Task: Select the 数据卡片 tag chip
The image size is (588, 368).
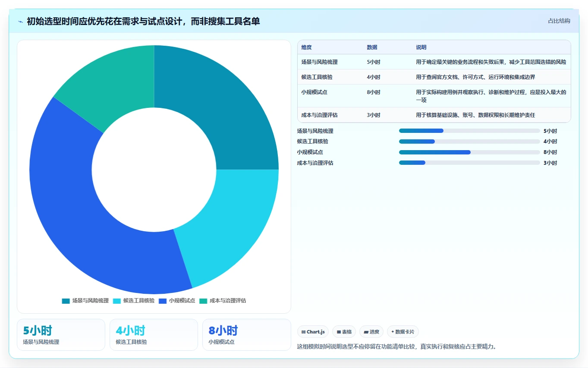Action: click(402, 332)
